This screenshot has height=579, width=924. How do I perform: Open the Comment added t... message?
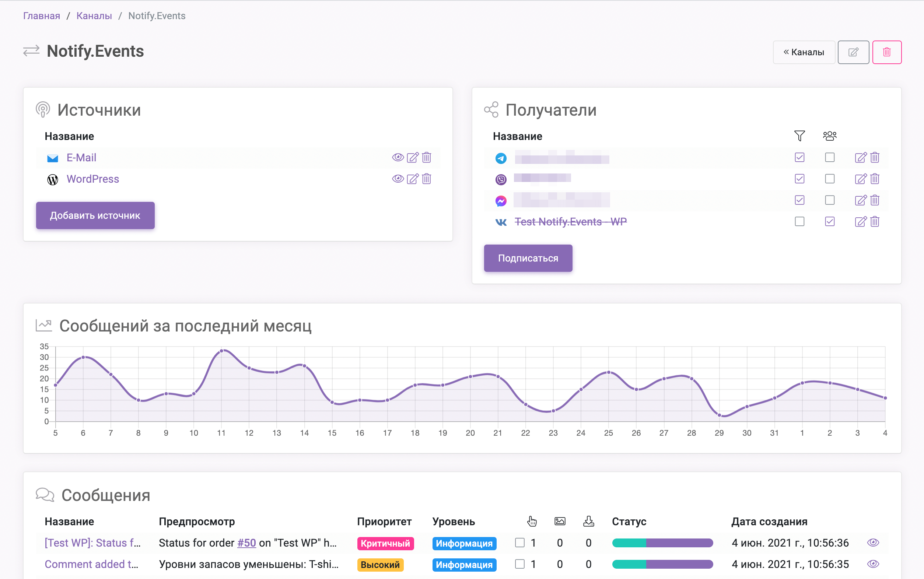coord(91,564)
